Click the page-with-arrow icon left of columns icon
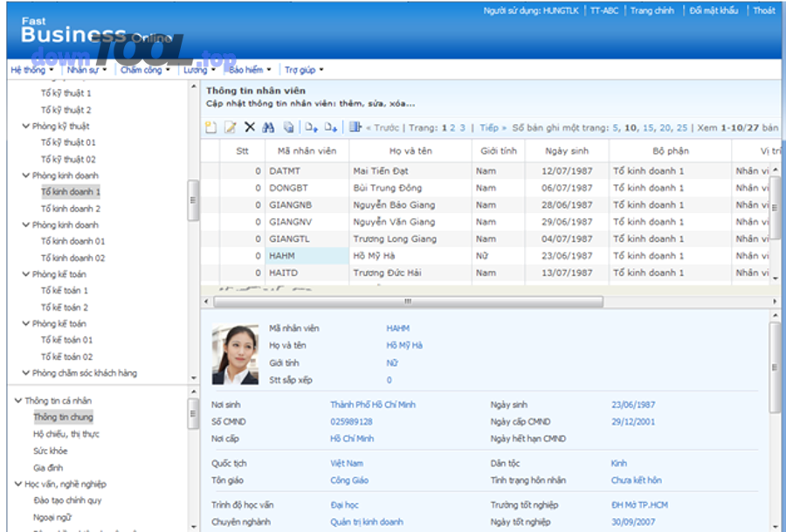 (x=331, y=128)
